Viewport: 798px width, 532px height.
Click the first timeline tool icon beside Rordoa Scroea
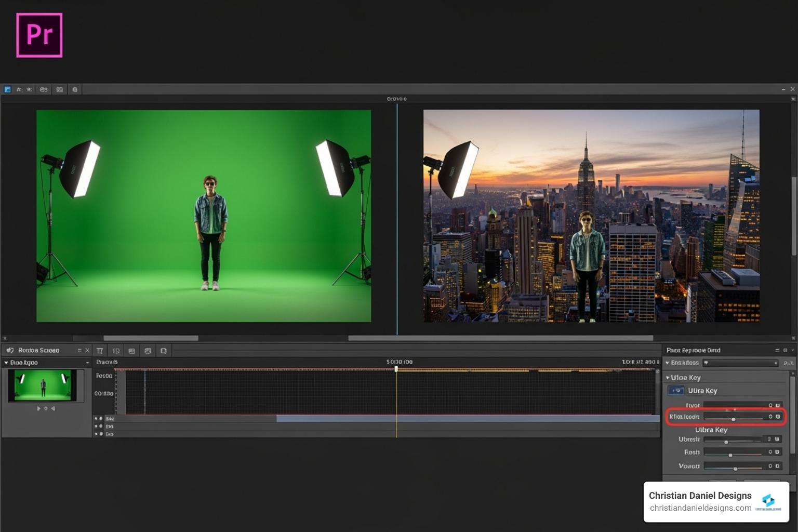tap(100, 351)
